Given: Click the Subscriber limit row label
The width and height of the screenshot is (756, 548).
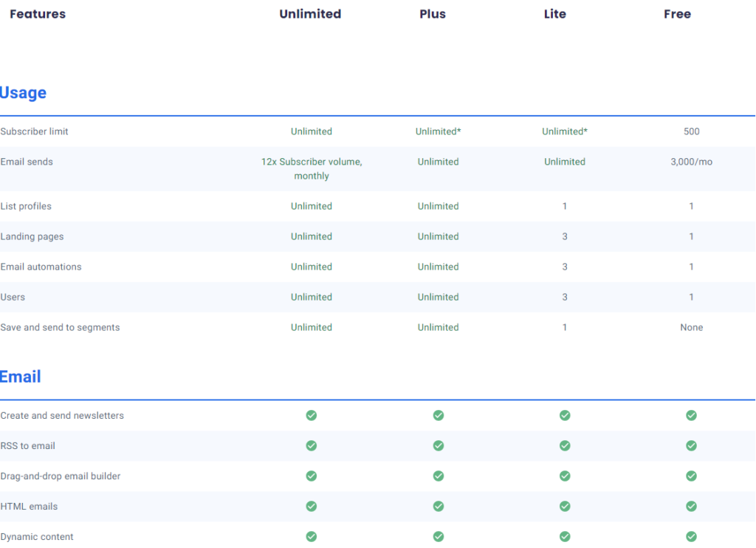Looking at the screenshot, I should [34, 131].
